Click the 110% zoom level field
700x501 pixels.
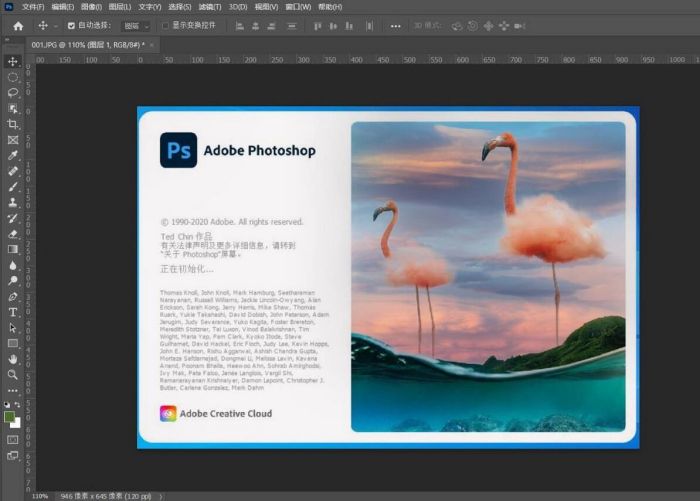[x=40, y=495]
